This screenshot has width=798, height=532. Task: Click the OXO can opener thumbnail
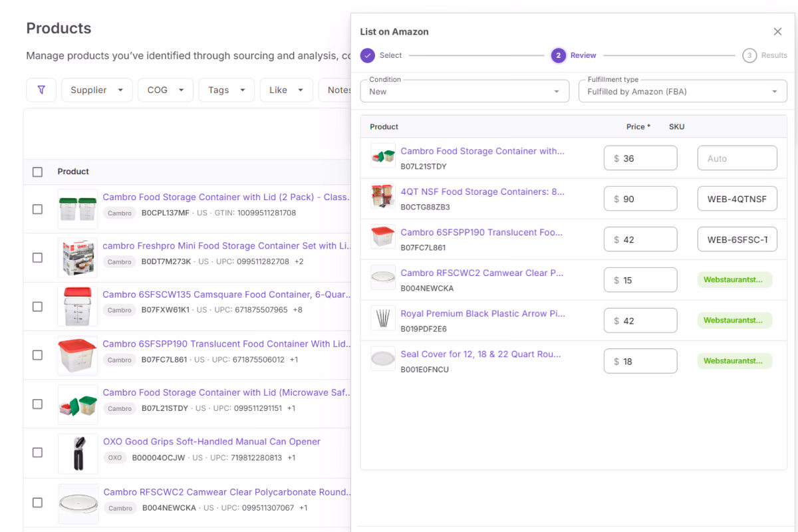78,452
